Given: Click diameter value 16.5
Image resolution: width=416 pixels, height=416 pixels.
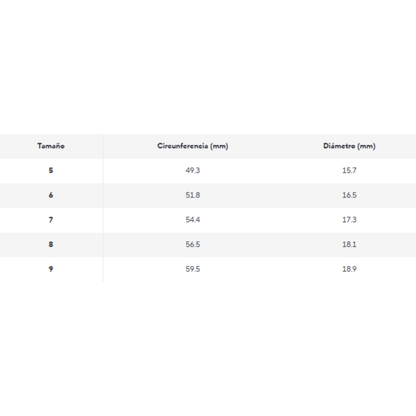Looking at the screenshot, I should pos(349,195).
